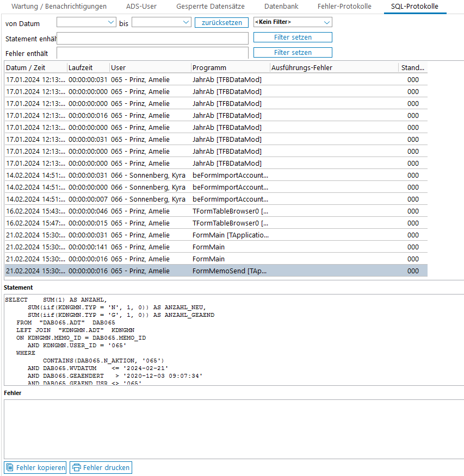Viewport: 464px width, 476px height.
Task: Click the Fehler kopieren copy icon
Action: (x=10, y=467)
